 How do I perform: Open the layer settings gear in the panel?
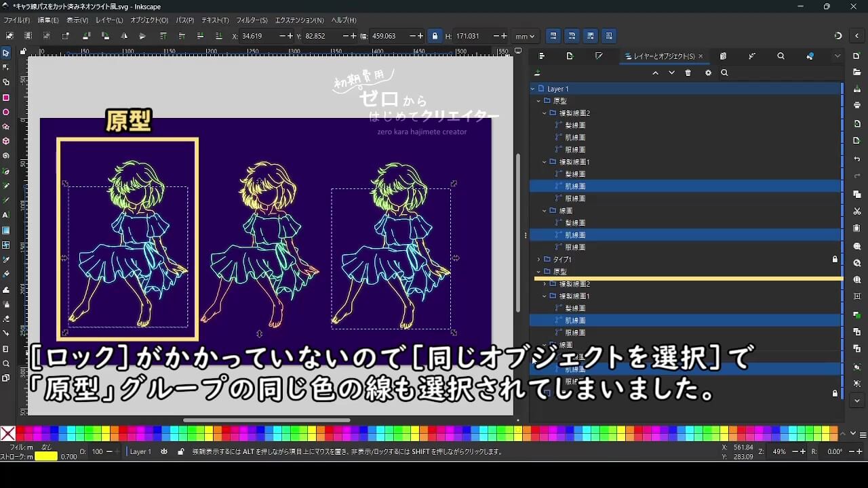(708, 73)
